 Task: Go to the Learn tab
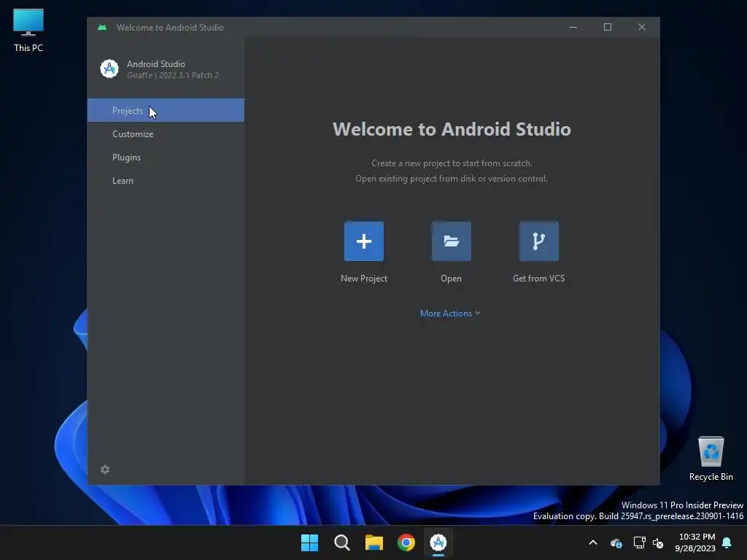(x=166, y=181)
